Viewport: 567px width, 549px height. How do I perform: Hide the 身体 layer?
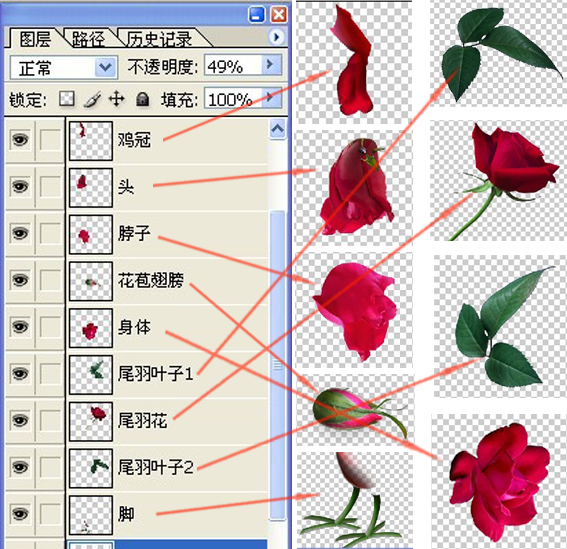click(20, 327)
